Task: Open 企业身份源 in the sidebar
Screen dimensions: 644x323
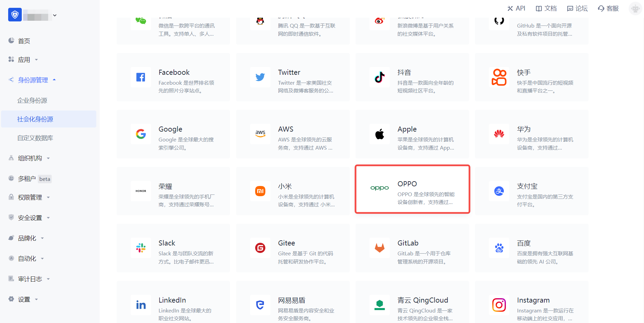Action: [32, 101]
